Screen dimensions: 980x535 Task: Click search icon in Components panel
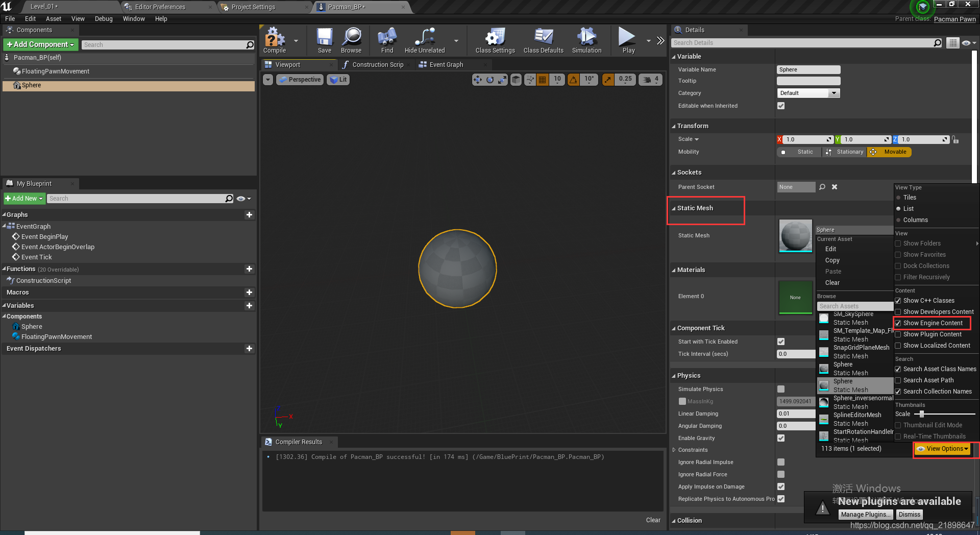point(250,45)
